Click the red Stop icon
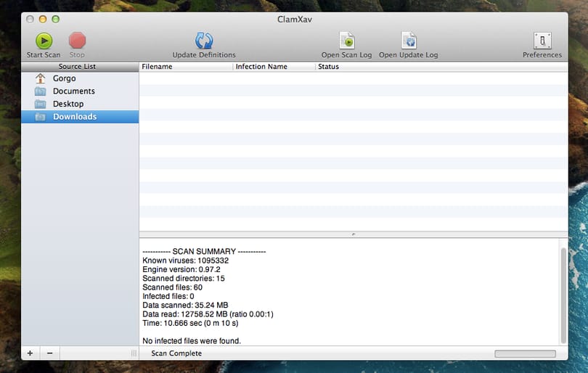This screenshot has height=373, width=588. 77,41
